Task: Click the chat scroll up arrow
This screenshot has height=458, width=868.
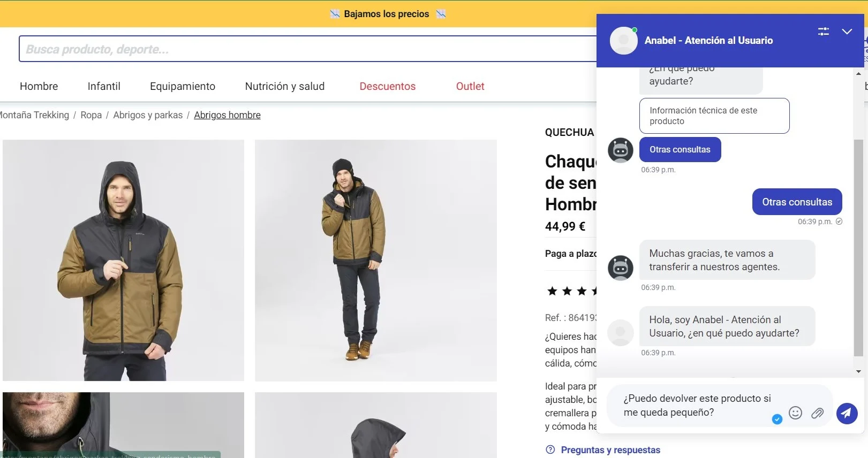Action: (858, 73)
